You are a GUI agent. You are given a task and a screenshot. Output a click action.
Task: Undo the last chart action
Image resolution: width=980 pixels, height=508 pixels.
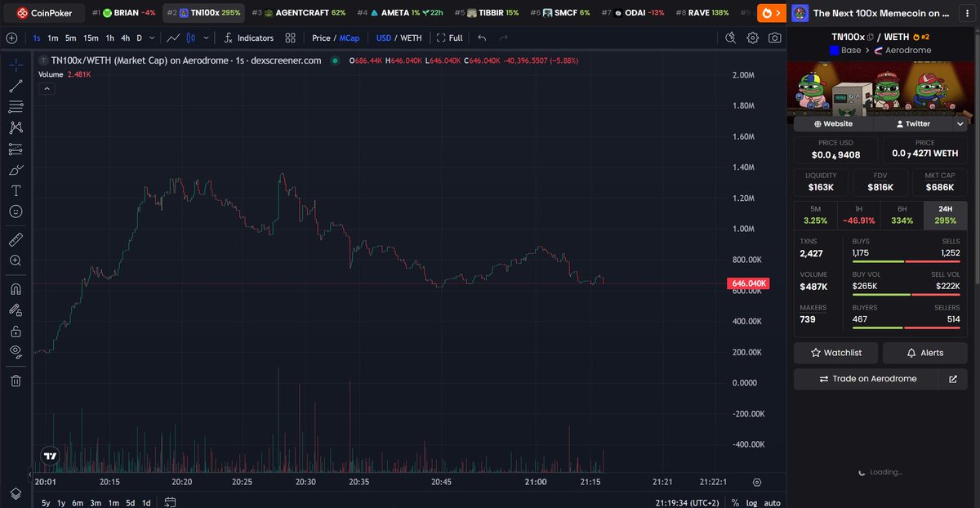point(483,38)
